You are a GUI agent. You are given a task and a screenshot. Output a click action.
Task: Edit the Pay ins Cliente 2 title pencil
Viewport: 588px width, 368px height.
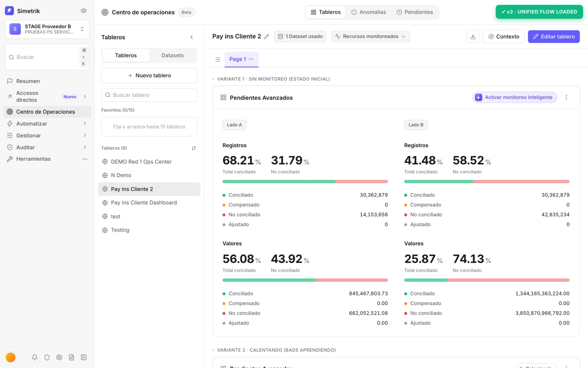tap(266, 36)
